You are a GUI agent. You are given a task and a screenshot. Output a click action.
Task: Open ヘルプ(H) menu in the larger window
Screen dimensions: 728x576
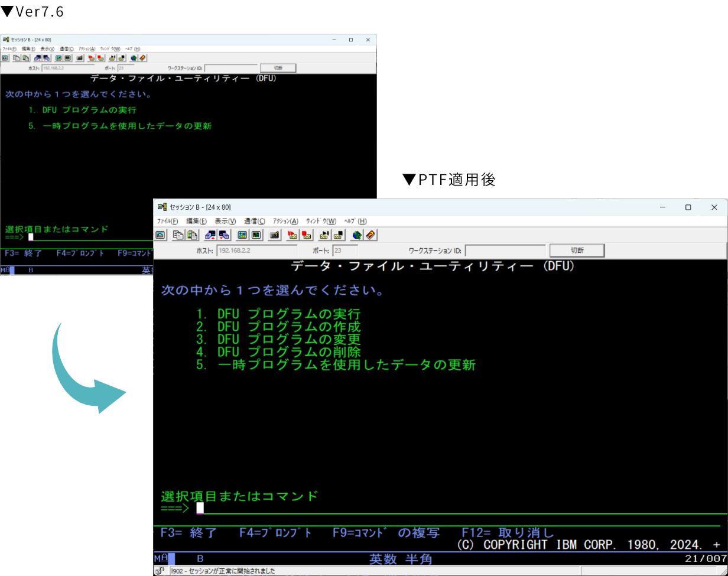tap(355, 221)
